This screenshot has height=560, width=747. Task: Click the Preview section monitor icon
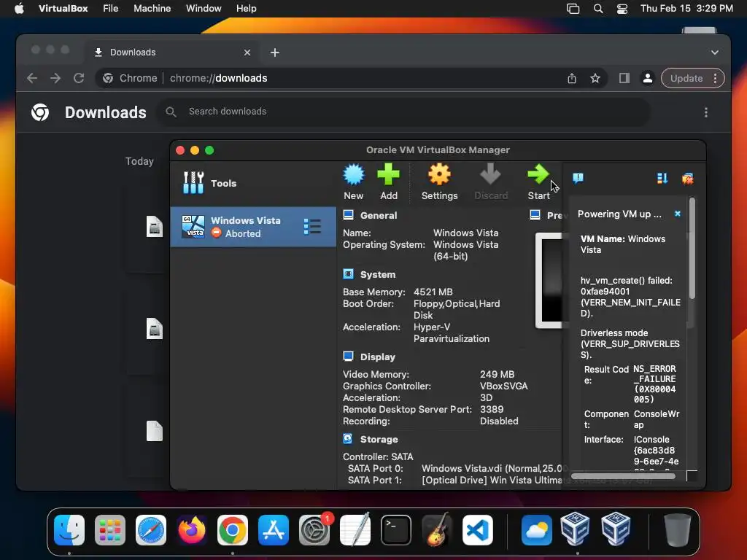(535, 215)
